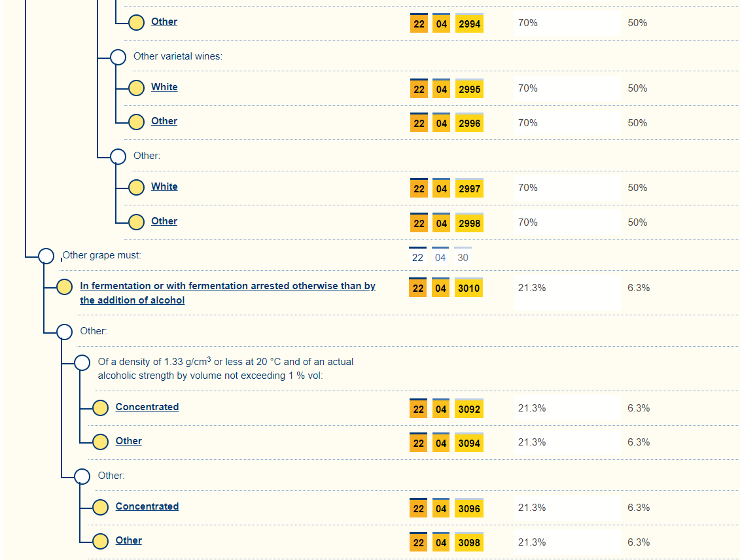
Task: Open the Concentrated link for code 3092
Action: (147, 407)
